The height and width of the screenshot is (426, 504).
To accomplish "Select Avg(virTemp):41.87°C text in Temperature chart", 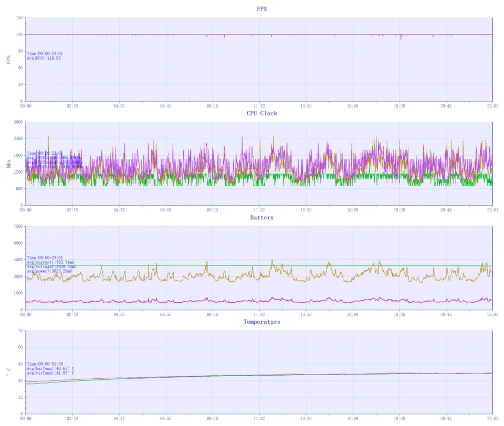I will pyautogui.click(x=50, y=373).
